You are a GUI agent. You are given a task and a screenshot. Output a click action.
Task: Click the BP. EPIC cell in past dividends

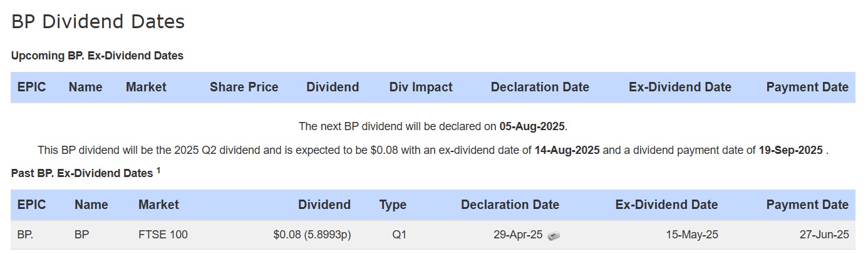click(x=25, y=235)
